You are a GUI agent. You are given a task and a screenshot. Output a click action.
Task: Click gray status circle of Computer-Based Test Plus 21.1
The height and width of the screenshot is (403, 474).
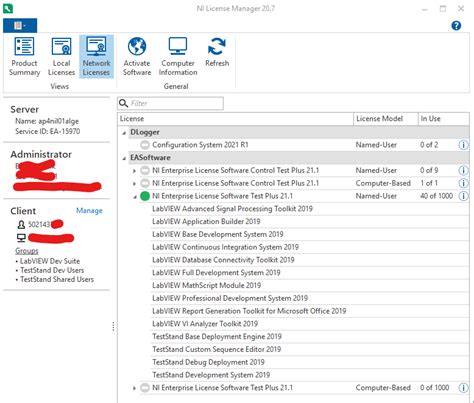(145, 388)
